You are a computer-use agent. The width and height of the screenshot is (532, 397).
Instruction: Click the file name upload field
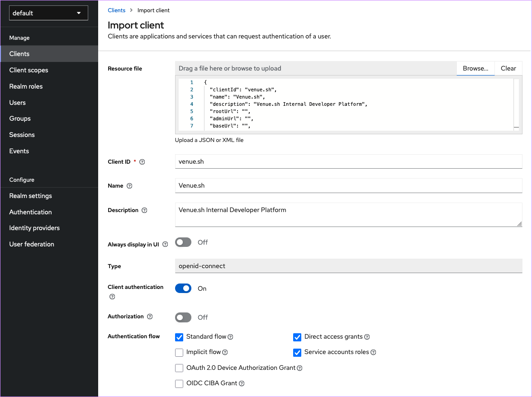(x=316, y=68)
